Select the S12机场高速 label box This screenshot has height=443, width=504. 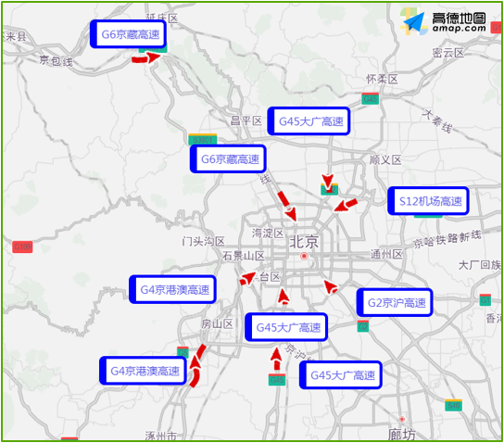[428, 201]
